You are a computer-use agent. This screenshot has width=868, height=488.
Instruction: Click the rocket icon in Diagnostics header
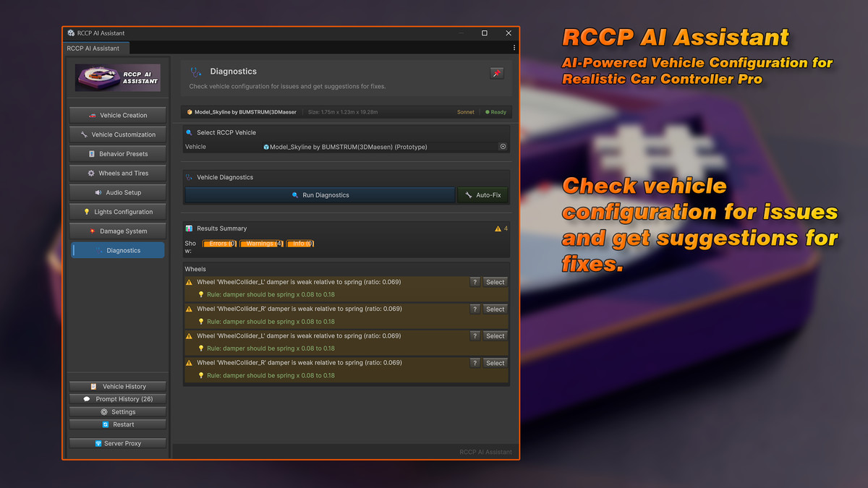tap(497, 72)
